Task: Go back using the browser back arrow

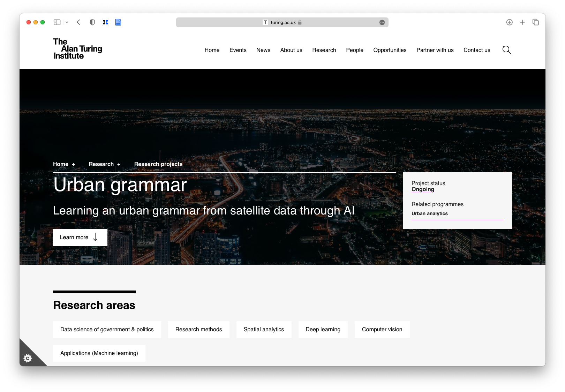Action: coord(78,22)
